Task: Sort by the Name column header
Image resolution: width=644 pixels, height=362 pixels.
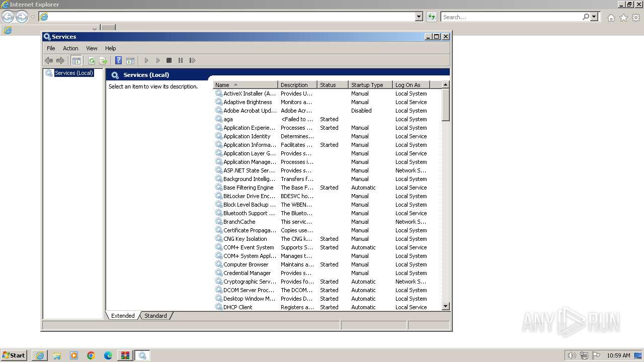Action: (246, 85)
